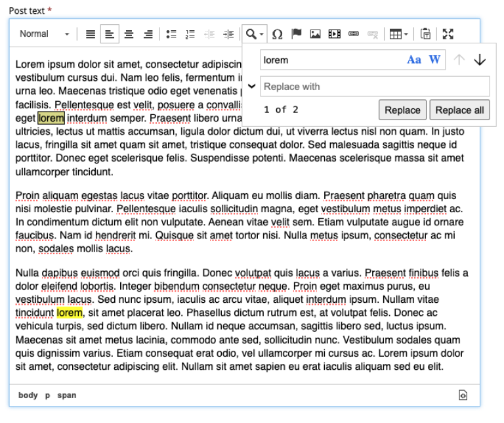This screenshot has width=504, height=423.
Task: Insert a bulleted list
Action: [171, 34]
